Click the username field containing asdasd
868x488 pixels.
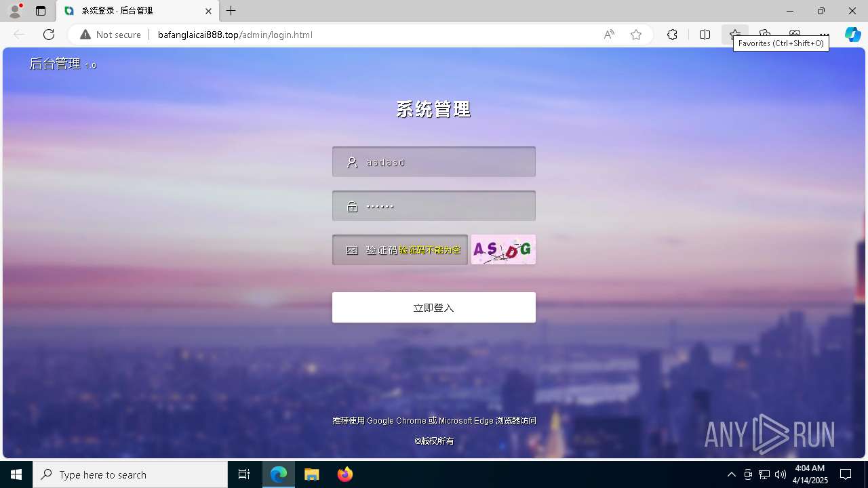pyautogui.click(x=434, y=162)
